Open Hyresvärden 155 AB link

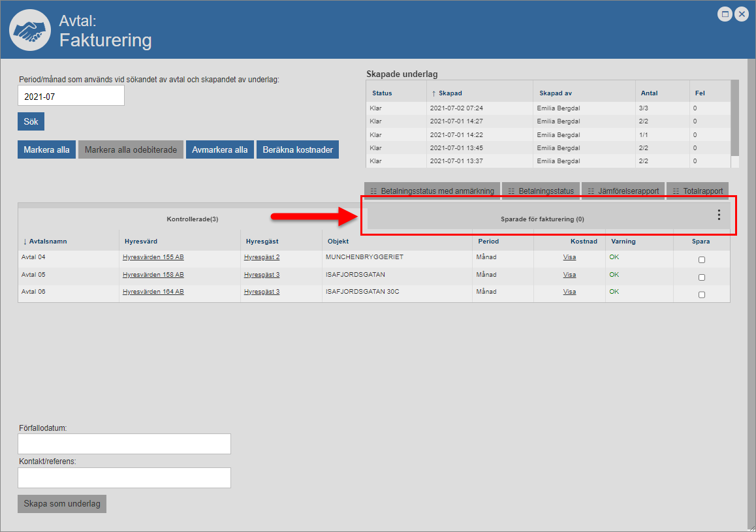pyautogui.click(x=153, y=257)
